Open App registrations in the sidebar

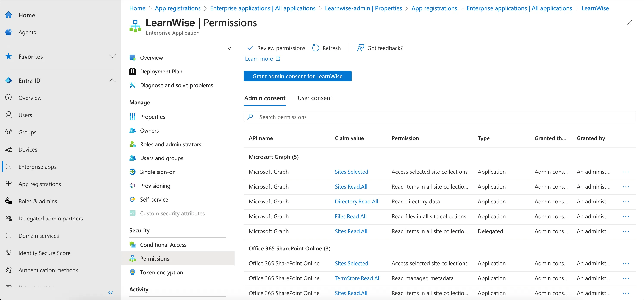(39, 184)
